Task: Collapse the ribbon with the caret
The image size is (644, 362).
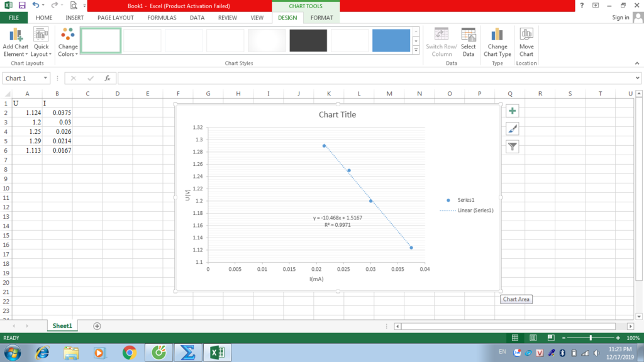Action: pos(637,63)
